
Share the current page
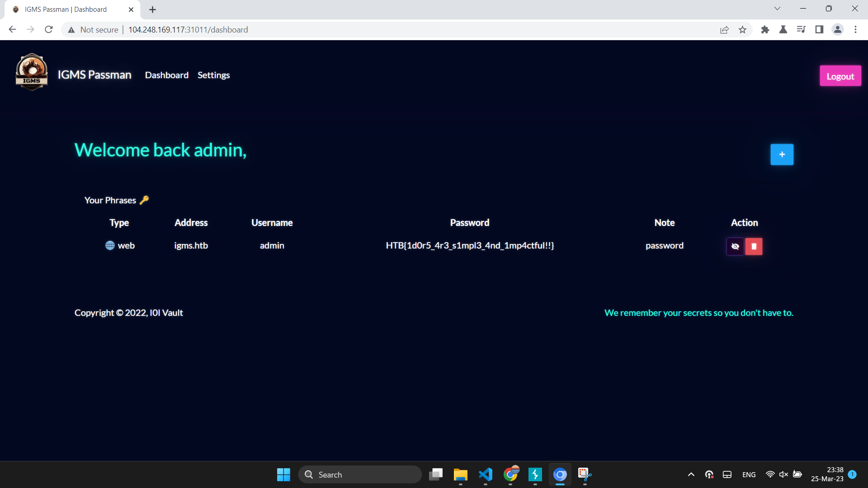click(x=724, y=29)
